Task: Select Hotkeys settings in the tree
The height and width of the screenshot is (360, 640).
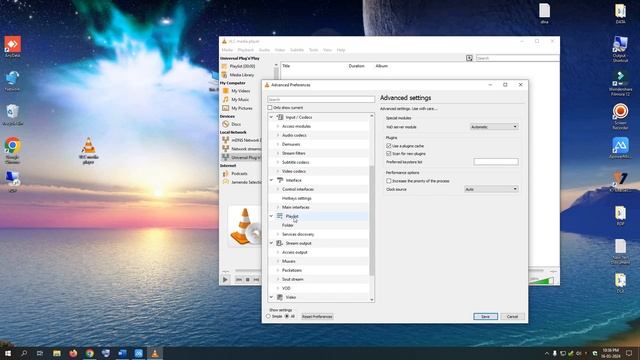Action: tap(297, 198)
